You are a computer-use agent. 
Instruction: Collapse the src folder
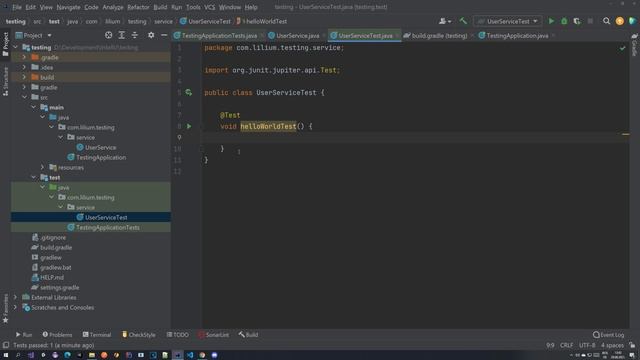tap(24, 97)
